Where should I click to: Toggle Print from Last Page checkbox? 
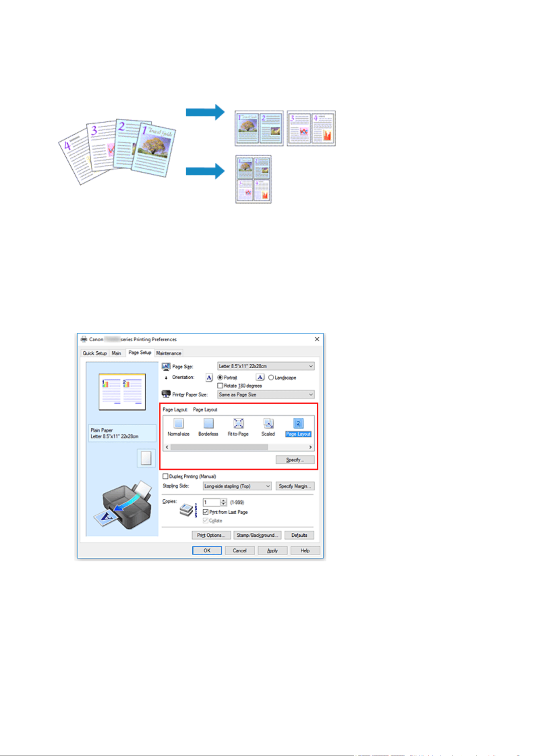coord(206,512)
